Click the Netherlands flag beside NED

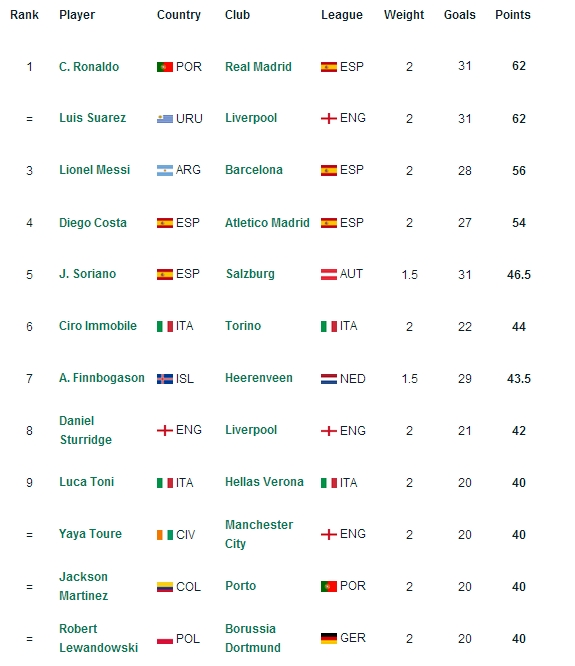tap(329, 379)
